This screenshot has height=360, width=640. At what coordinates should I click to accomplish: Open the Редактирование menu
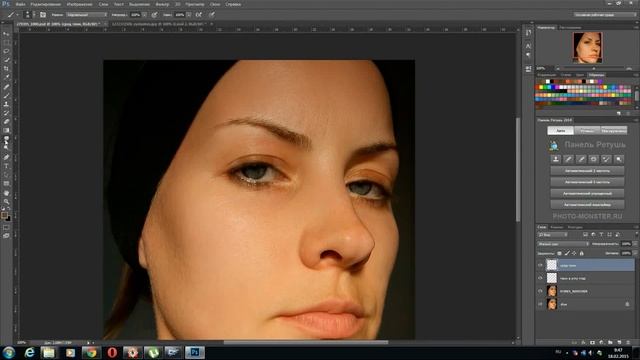[45, 4]
